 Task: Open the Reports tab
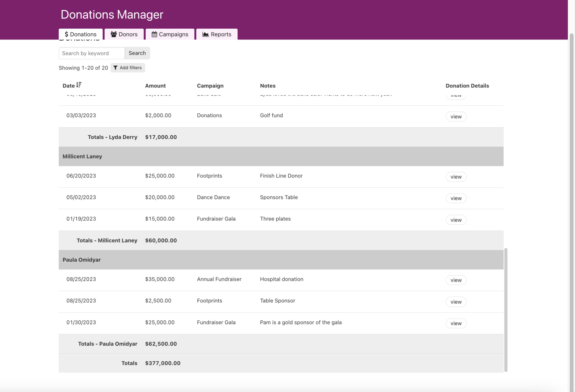pos(217,34)
